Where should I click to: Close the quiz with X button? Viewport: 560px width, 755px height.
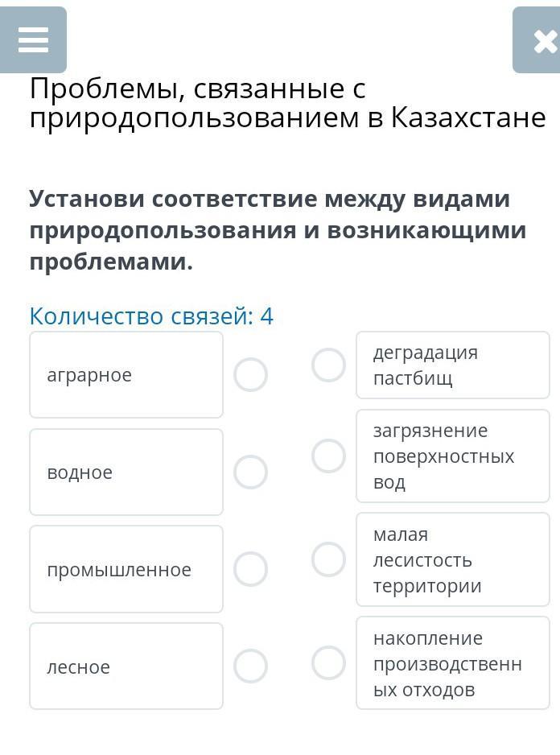[538, 40]
